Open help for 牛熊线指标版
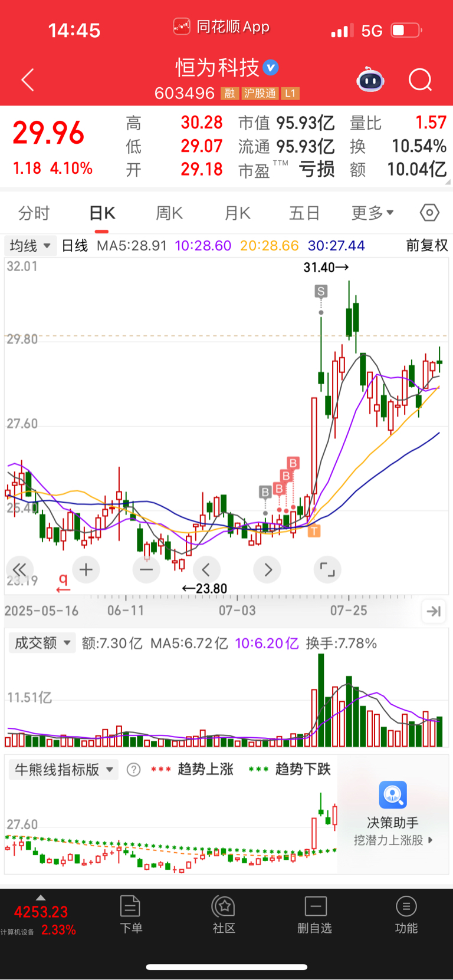This screenshot has height=980, width=453. tap(134, 770)
